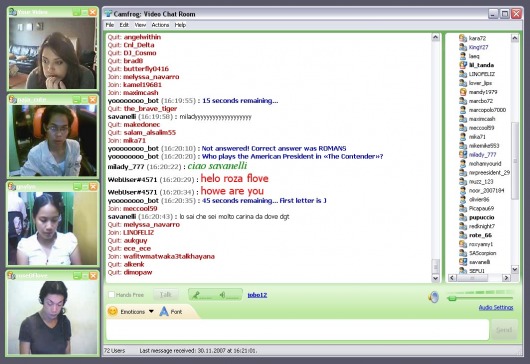Select user savanelli in the user list
This screenshot has height=364, width=530.
click(479, 262)
